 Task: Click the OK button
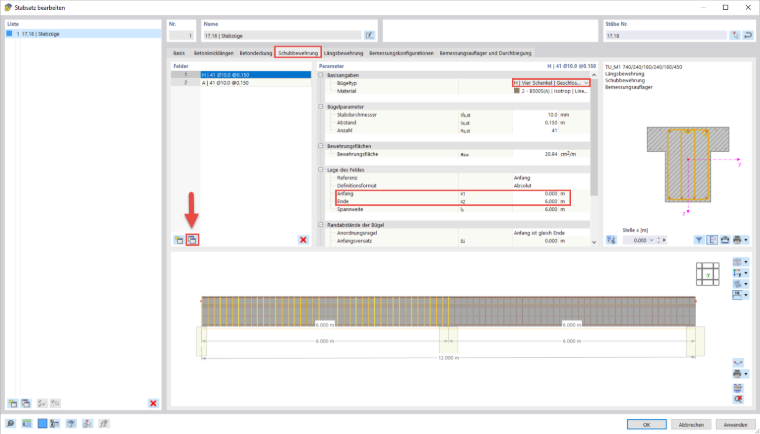[647, 424]
